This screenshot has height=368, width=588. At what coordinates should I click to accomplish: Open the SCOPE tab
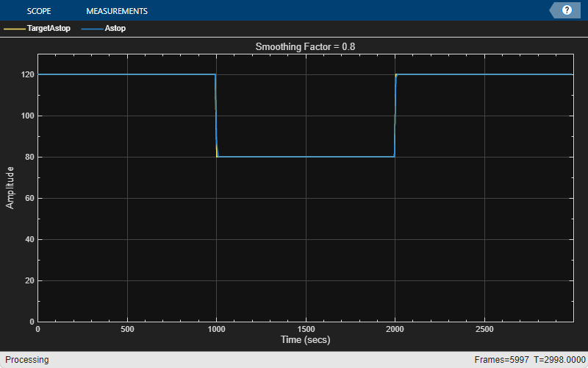tap(39, 11)
